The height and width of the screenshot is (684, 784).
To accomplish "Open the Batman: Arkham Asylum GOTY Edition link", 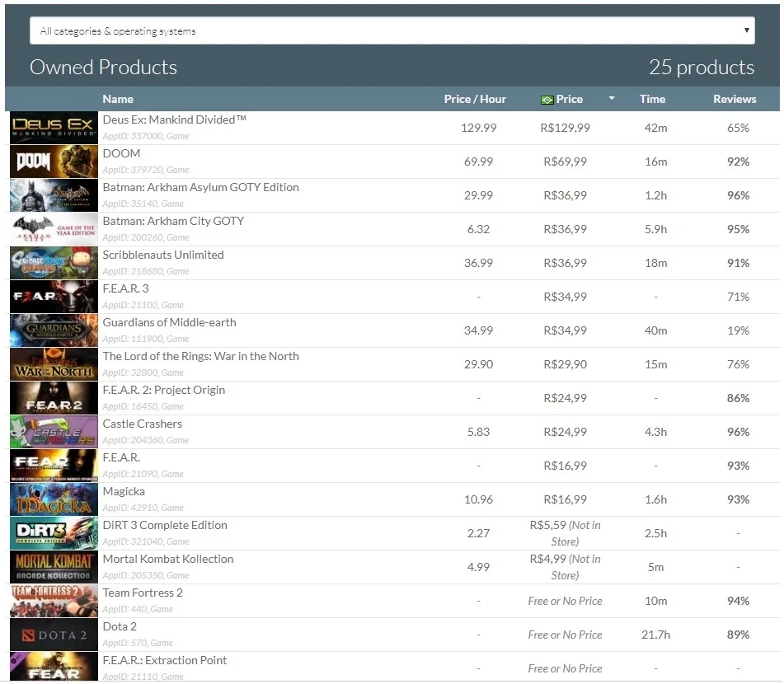I will pos(200,187).
